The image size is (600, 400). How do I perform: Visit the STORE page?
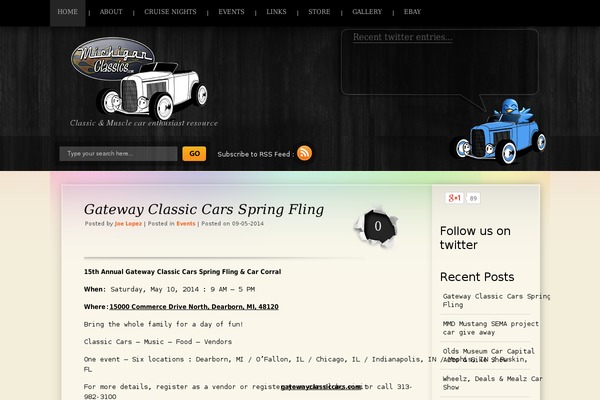(319, 12)
